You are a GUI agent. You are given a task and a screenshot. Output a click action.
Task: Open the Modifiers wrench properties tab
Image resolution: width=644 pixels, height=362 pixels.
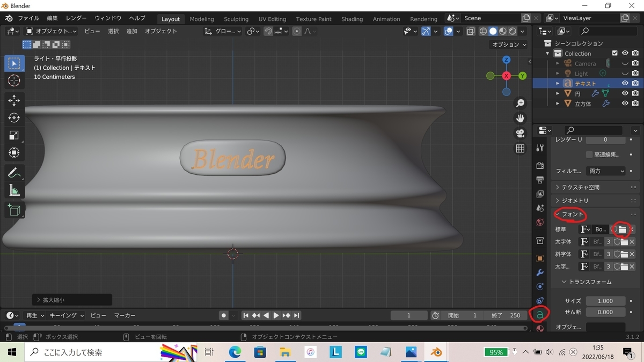(540, 272)
